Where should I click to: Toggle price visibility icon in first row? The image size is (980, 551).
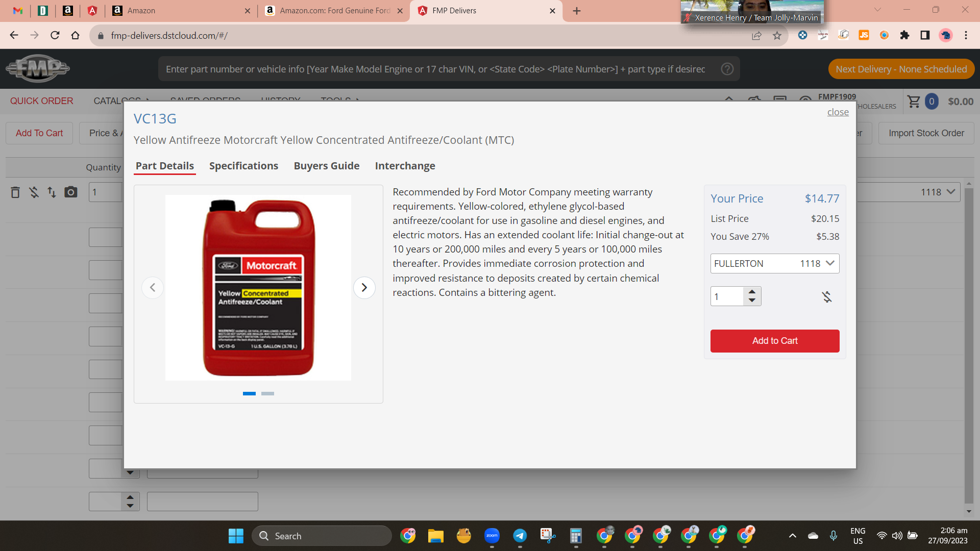(x=34, y=192)
